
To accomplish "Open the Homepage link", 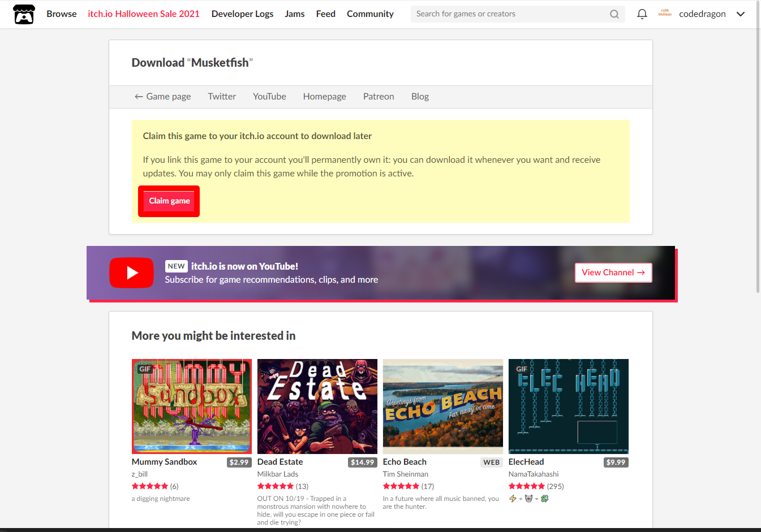I will coord(325,97).
